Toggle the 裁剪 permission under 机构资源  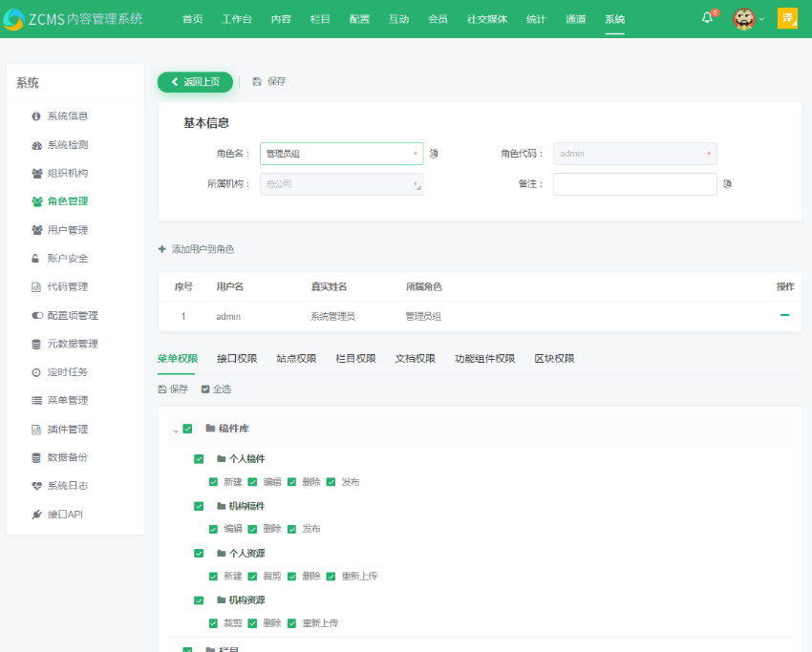pyautogui.click(x=214, y=622)
